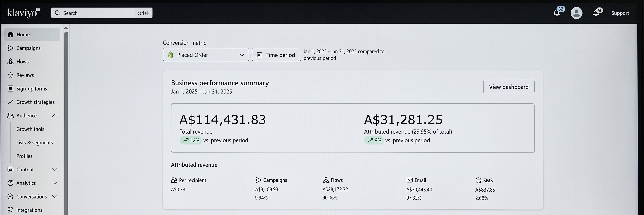Viewport: 644px width, 215px height.
Task: Click the 9% vs previous period badge
Action: (x=374, y=140)
